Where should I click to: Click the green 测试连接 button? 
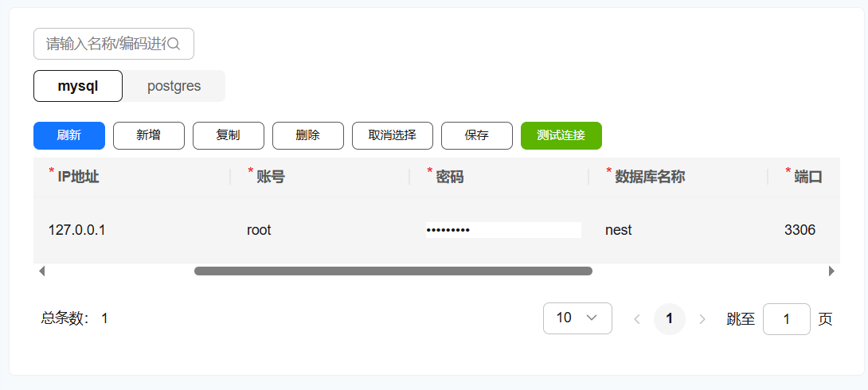[561, 135]
